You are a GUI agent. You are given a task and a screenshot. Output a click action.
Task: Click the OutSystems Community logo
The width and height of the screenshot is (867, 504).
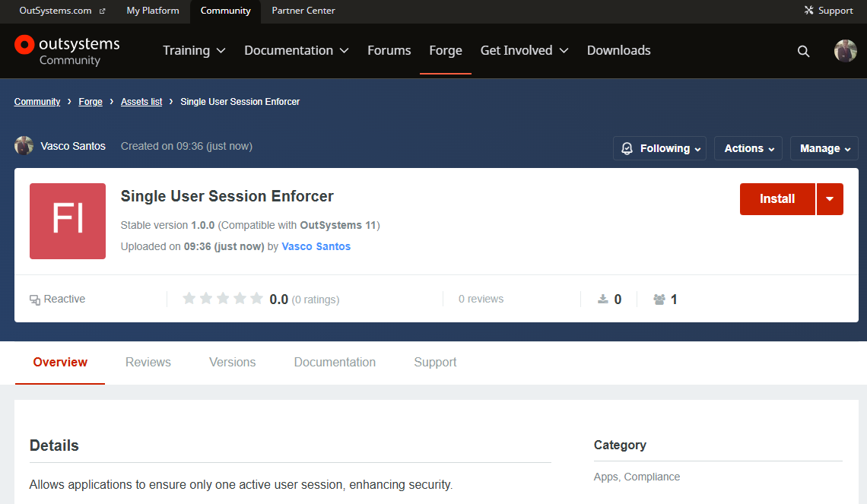pyautogui.click(x=67, y=51)
